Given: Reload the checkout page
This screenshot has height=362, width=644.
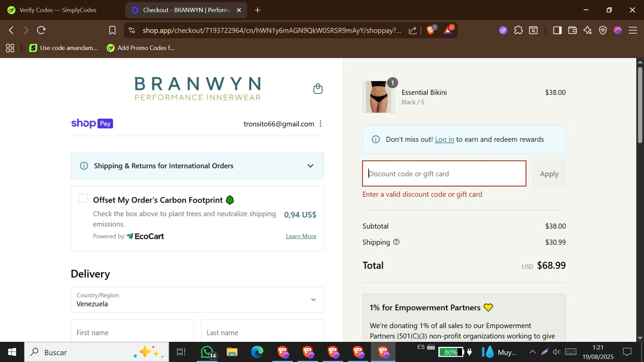Looking at the screenshot, I should point(41,30).
